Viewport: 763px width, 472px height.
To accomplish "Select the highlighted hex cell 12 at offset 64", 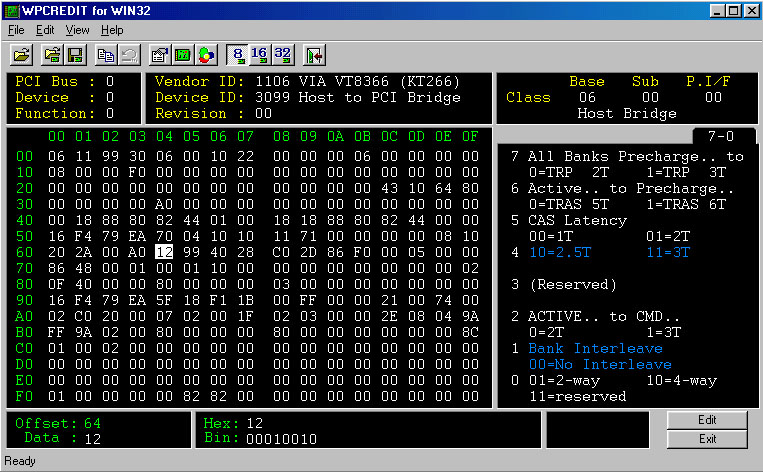I will coord(164,253).
